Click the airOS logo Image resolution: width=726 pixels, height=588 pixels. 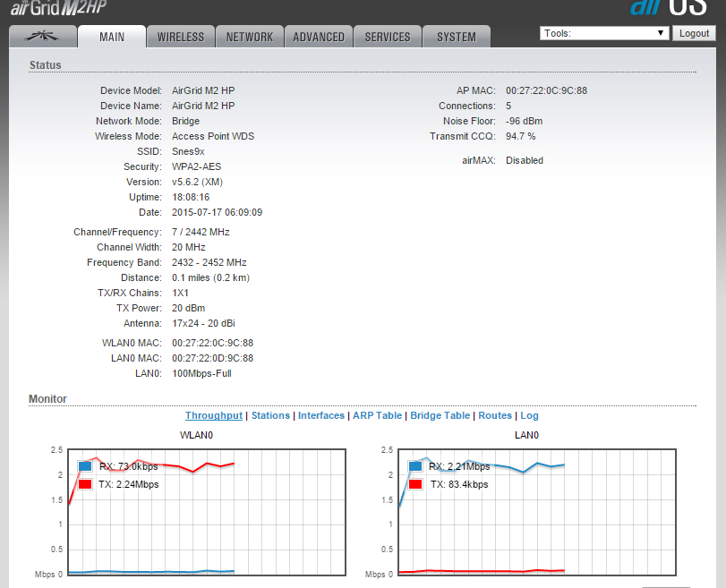(x=669, y=7)
